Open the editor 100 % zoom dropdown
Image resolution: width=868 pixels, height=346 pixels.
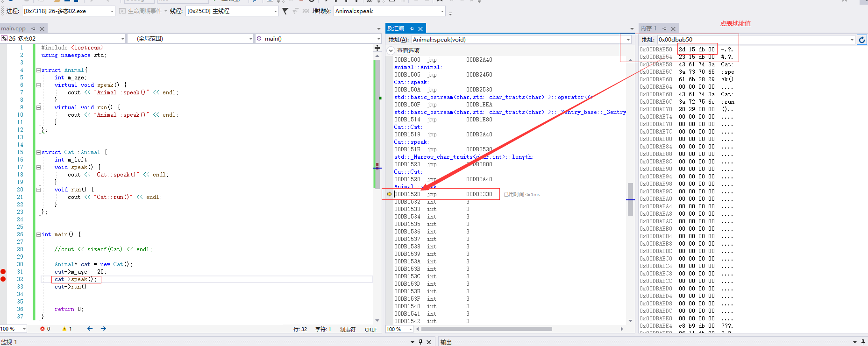(x=24, y=329)
